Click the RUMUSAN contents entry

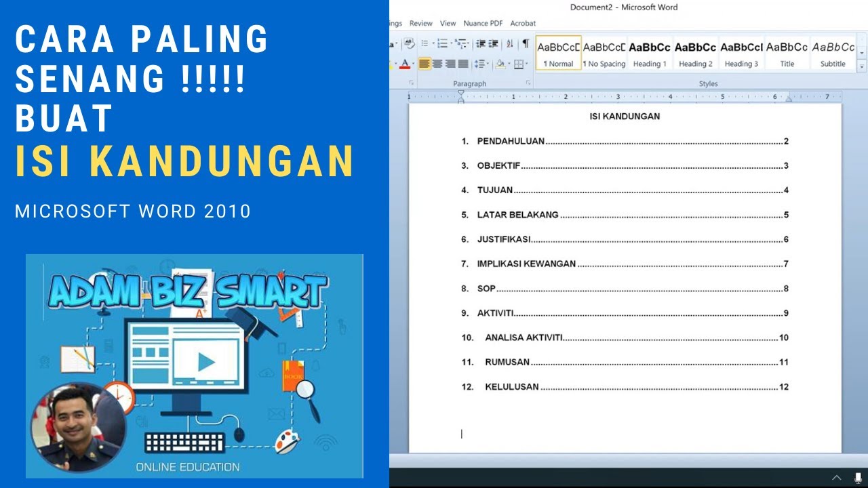click(x=625, y=362)
